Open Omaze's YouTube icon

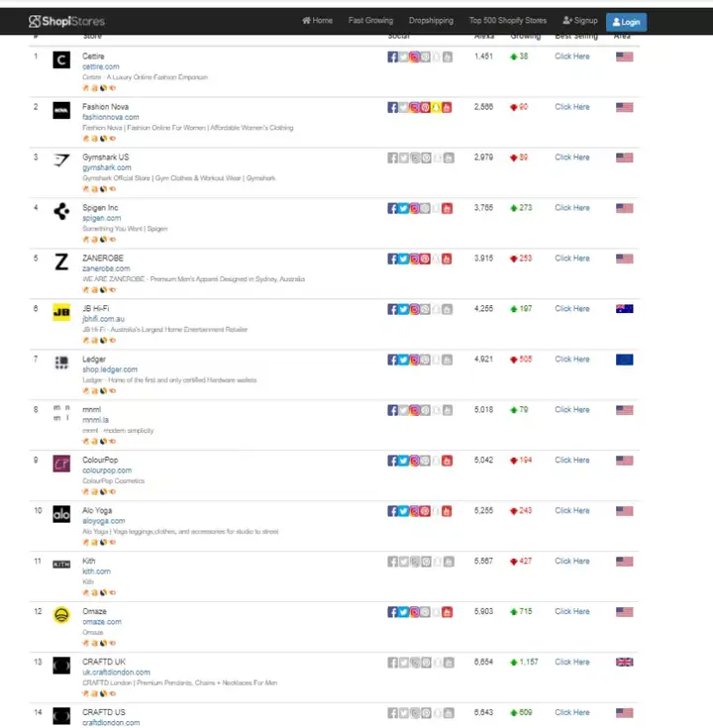coord(447,612)
